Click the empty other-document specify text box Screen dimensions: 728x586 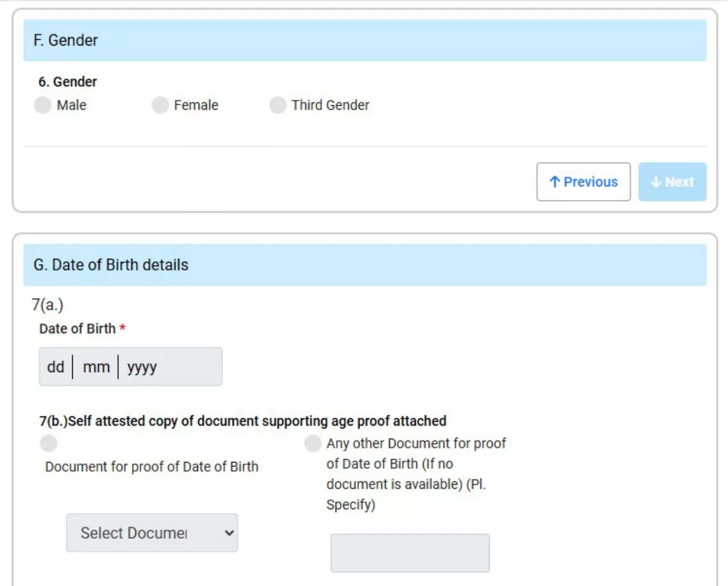point(409,553)
